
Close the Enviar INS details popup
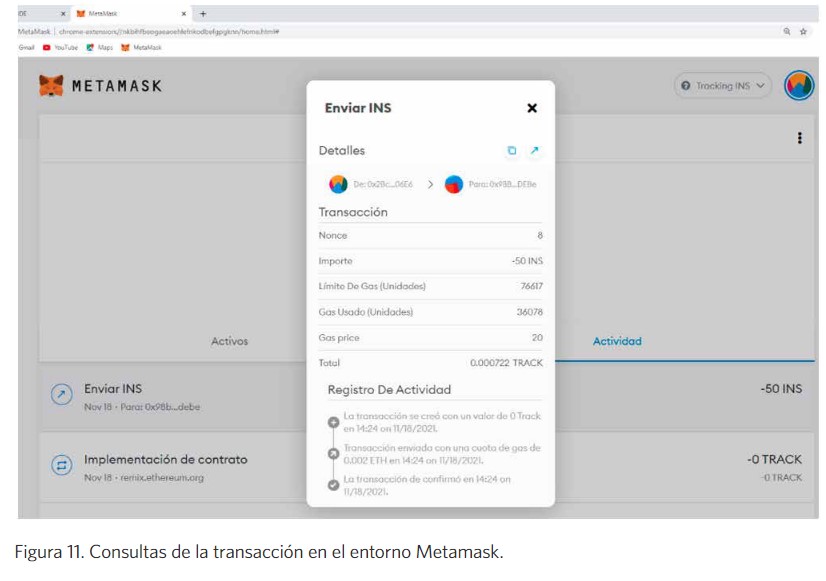click(x=532, y=108)
